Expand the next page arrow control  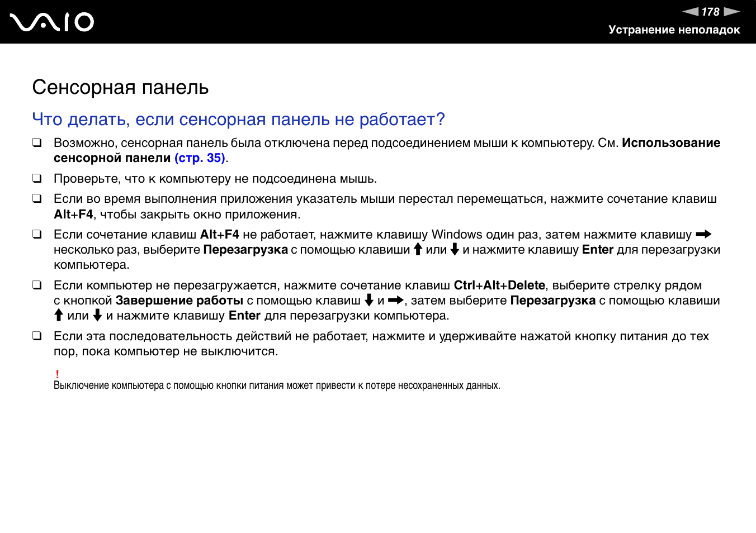733,11
